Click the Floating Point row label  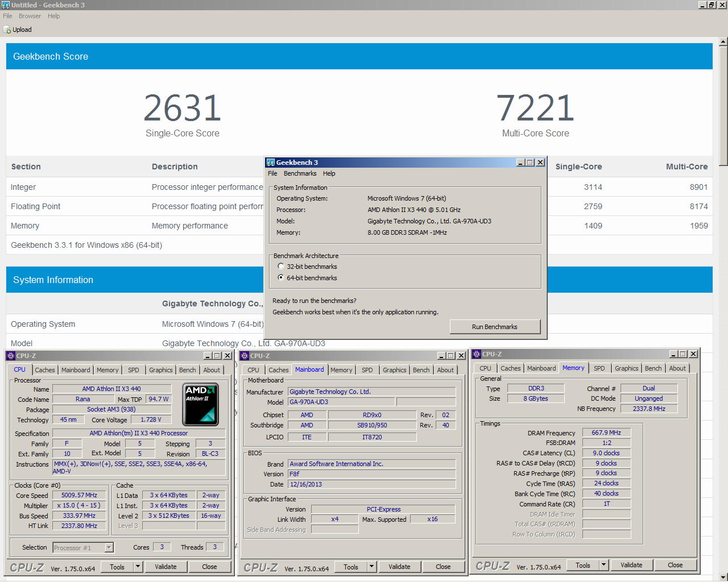[35, 206]
